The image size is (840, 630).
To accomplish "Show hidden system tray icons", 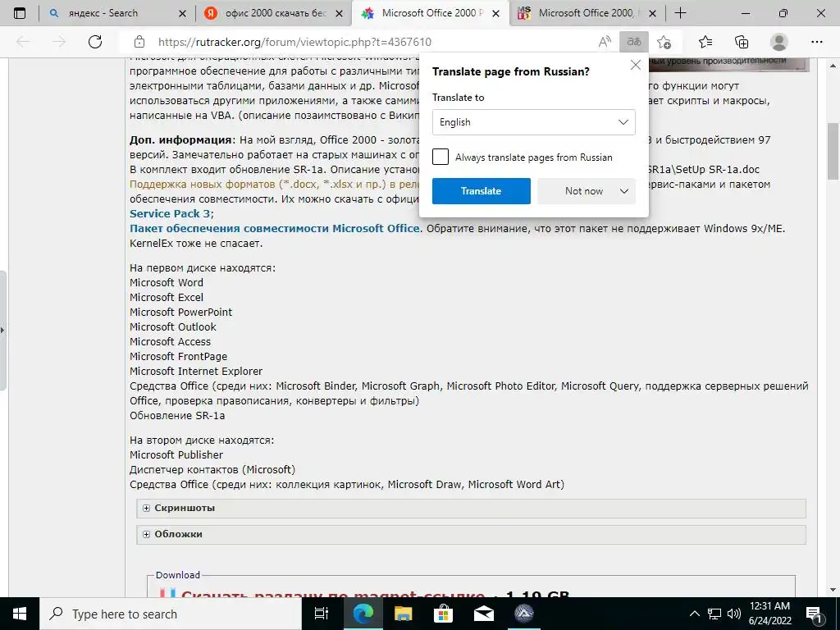I will 694,614.
